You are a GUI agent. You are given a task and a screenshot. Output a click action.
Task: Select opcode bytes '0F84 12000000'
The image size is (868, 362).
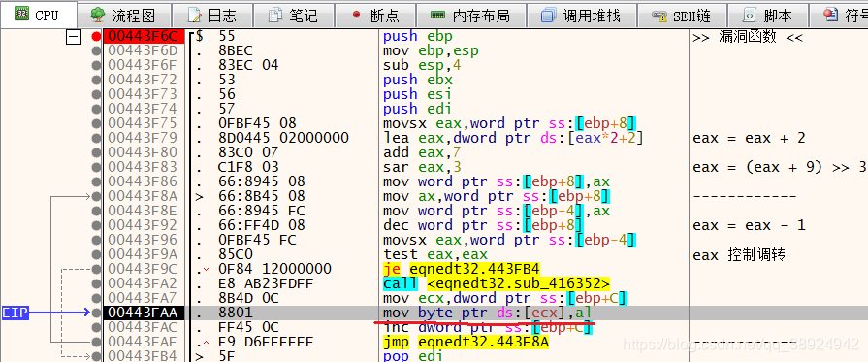274,269
